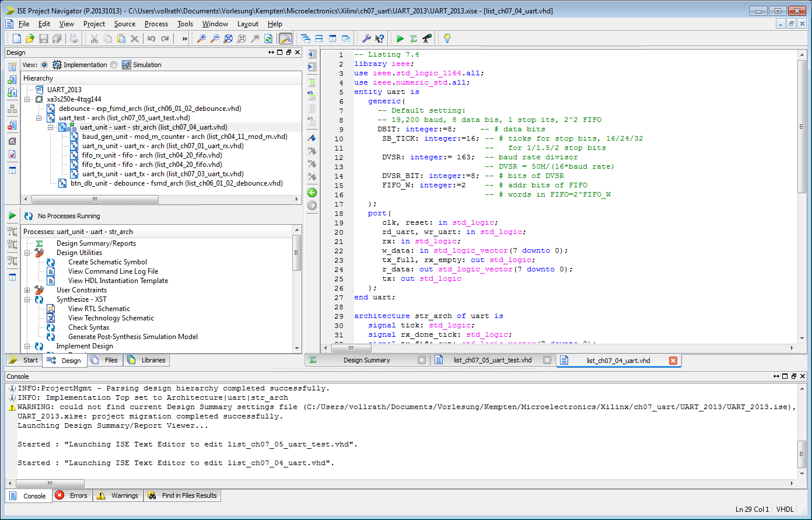Open the Process menu
This screenshot has height=520, width=812.
[156, 24]
